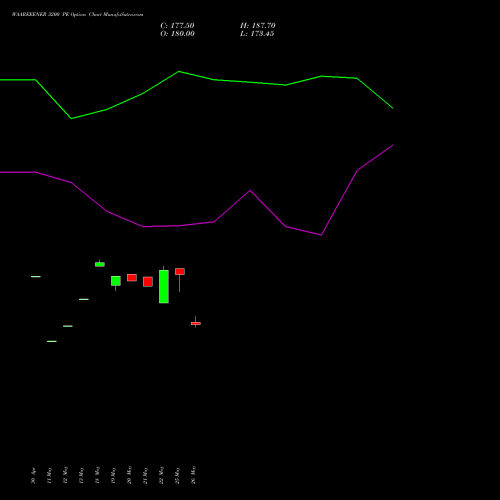Viewport: 500px width, 500px height.
Task: Click the green candle for 19 May
Action: click(x=116, y=281)
